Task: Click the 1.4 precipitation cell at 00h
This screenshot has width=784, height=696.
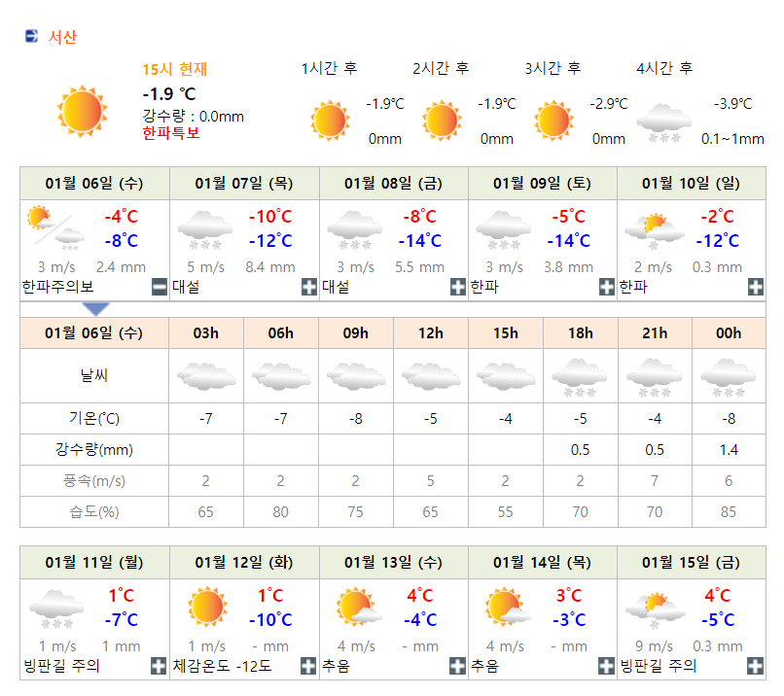Action: (729, 450)
